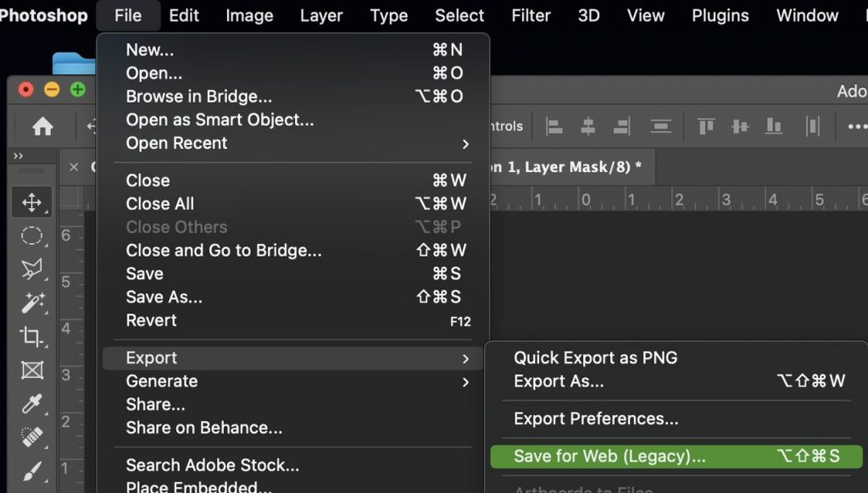
Task: Choose Close All from File menu
Action: [292, 203]
